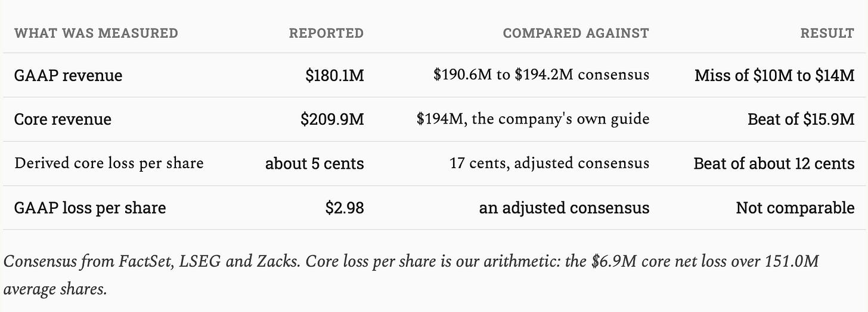This screenshot has height=312, width=868.
Task: Click the 'Result' column header
Action: [827, 33]
